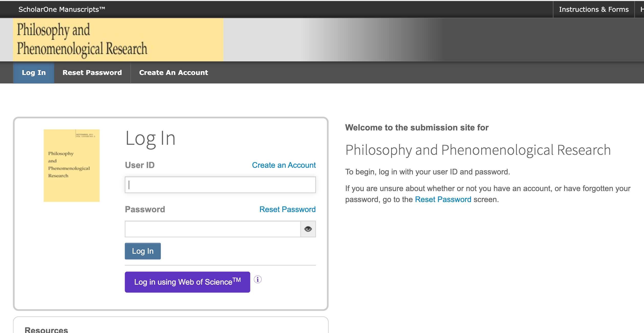Click inside the Password input field
Screen dimensions: 644x333
point(212,229)
